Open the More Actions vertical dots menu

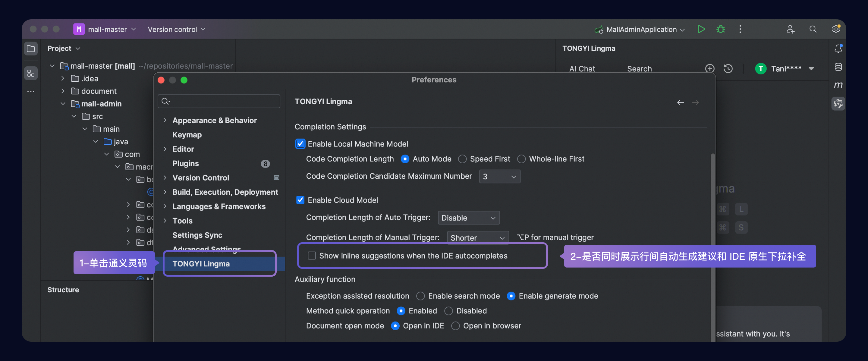click(740, 29)
